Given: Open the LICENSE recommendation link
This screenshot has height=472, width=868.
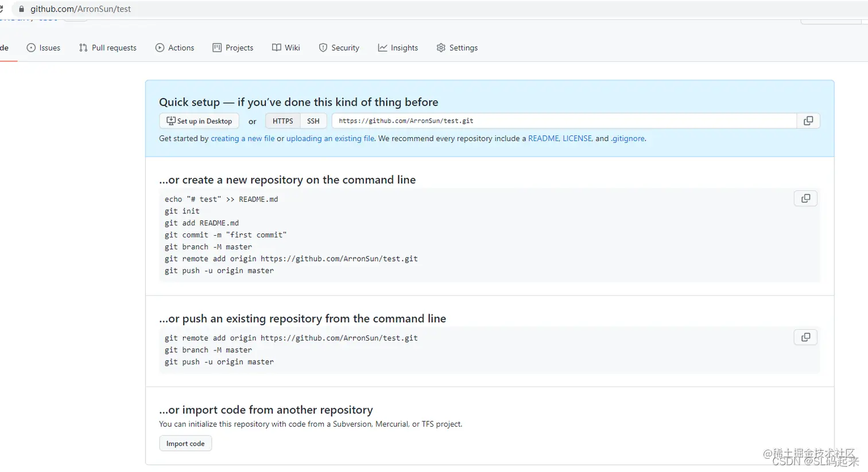Looking at the screenshot, I should (x=577, y=138).
